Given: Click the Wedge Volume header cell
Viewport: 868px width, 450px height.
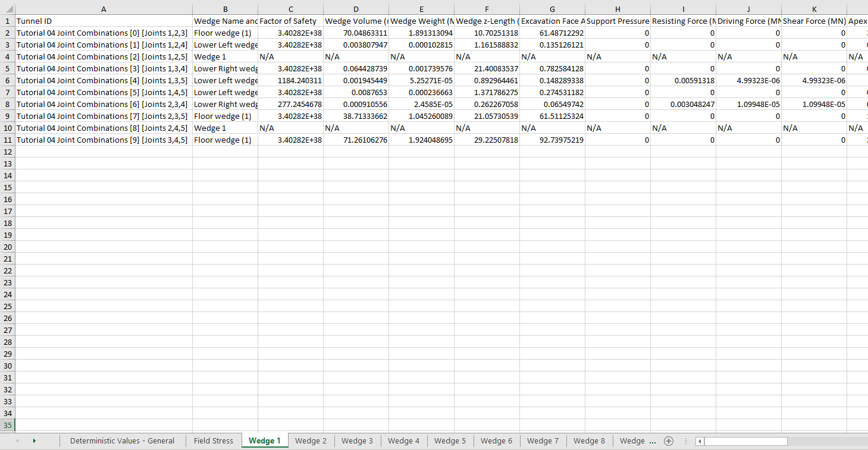Looking at the screenshot, I should (356, 21).
